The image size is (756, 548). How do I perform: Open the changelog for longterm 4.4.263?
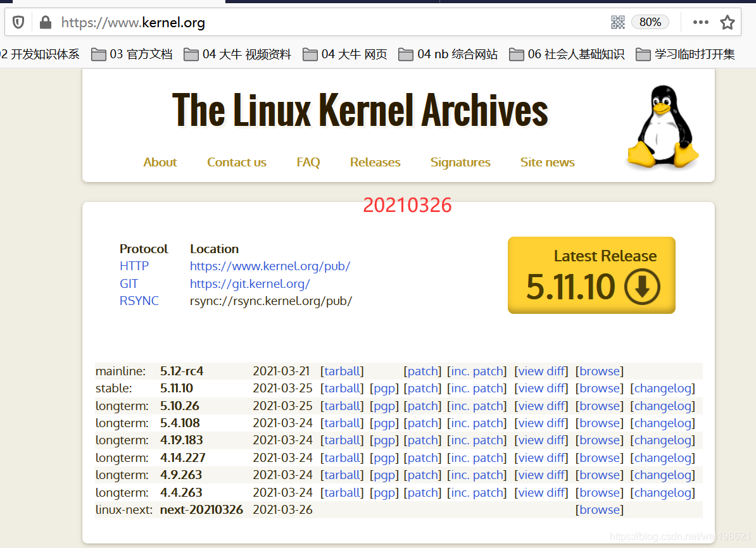coord(662,492)
